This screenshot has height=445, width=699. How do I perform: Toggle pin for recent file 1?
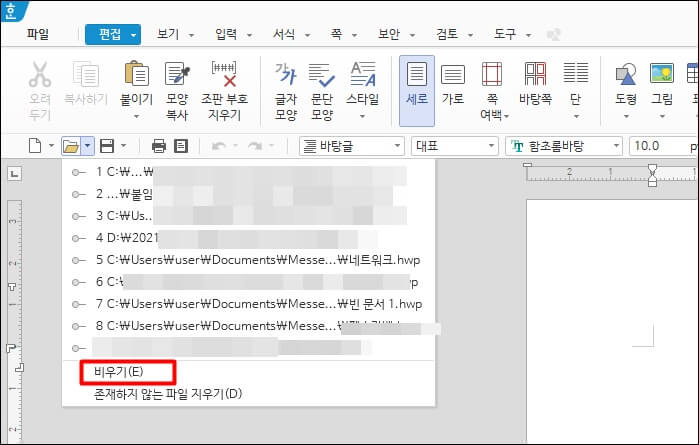pyautogui.click(x=79, y=172)
